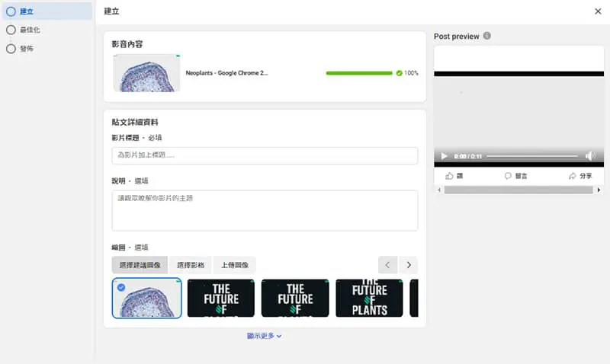The image size is (610, 364).
Task: Select the second Future of Plants thumbnail
Action: [295, 298]
